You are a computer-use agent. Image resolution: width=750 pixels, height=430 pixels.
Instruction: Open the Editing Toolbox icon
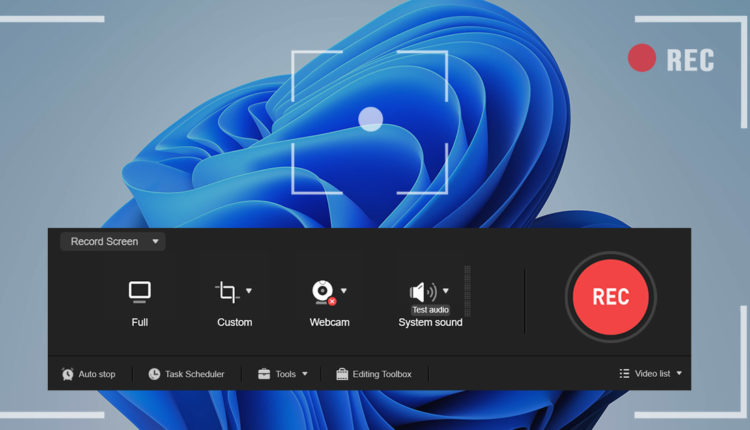click(x=342, y=374)
